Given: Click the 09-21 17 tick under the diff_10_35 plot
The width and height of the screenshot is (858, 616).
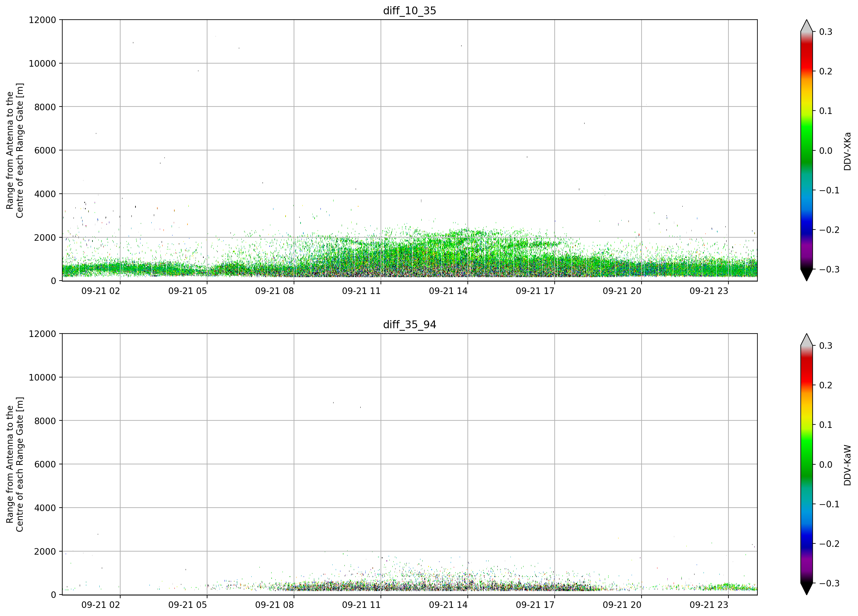Looking at the screenshot, I should click(535, 291).
